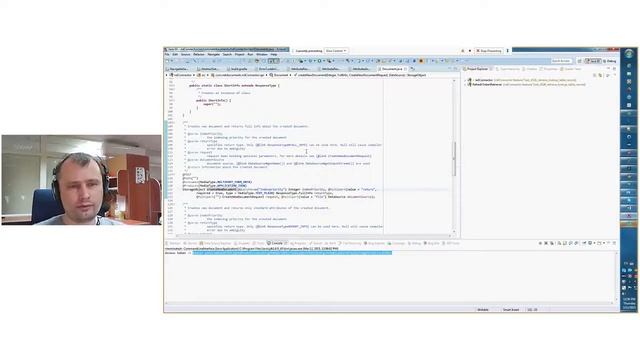
Task: Open the Help menu
Action: coord(274,54)
